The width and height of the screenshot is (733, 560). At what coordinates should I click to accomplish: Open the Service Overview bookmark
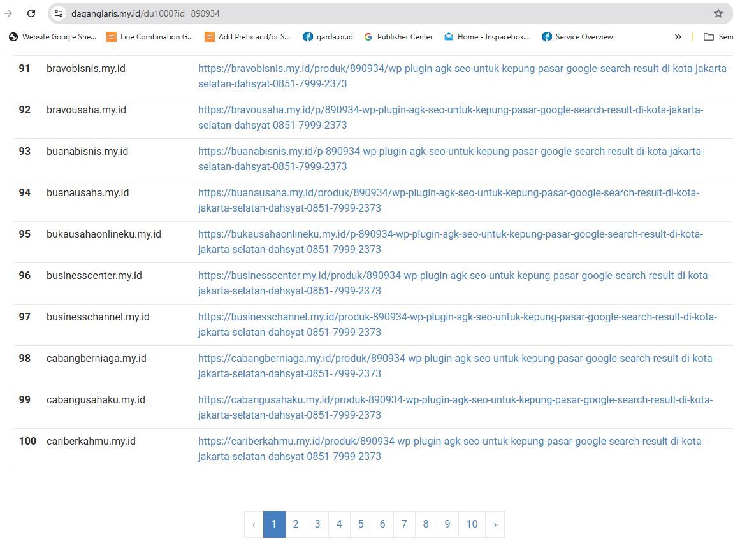coord(577,37)
